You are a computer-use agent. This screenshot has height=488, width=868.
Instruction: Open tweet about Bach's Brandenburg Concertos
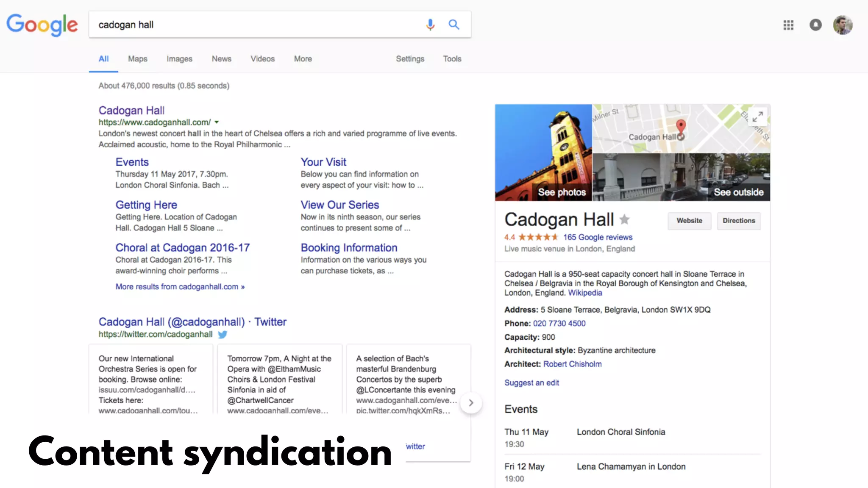pos(409,379)
